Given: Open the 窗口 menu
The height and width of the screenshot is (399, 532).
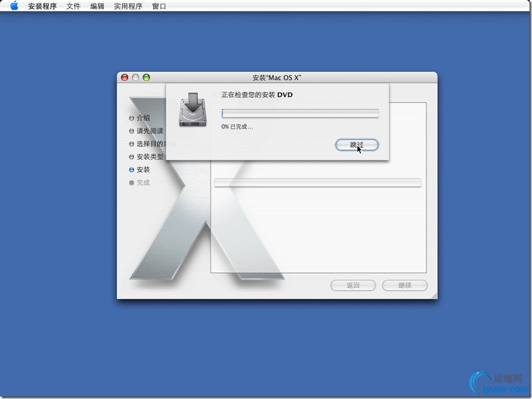Looking at the screenshot, I should pyautogui.click(x=159, y=6).
